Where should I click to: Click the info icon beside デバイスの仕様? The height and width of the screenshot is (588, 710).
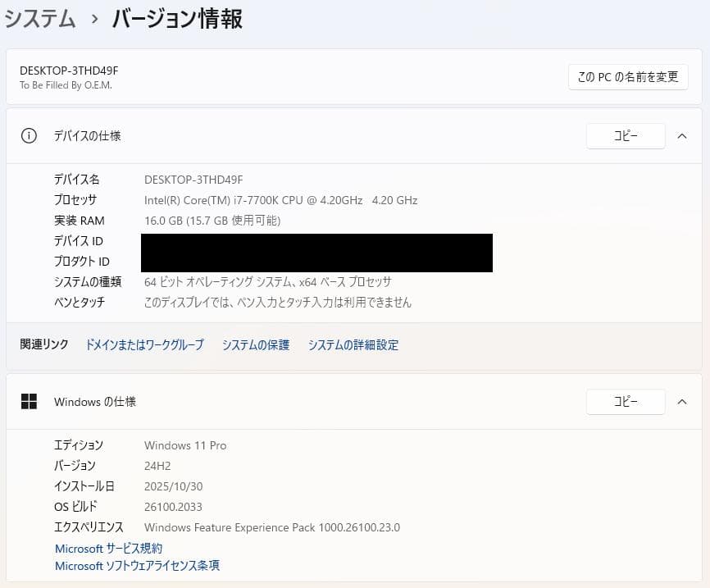pos(29,136)
